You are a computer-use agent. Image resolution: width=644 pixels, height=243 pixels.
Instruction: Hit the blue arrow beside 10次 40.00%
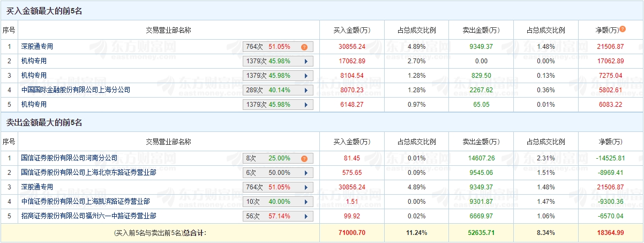click(306, 202)
